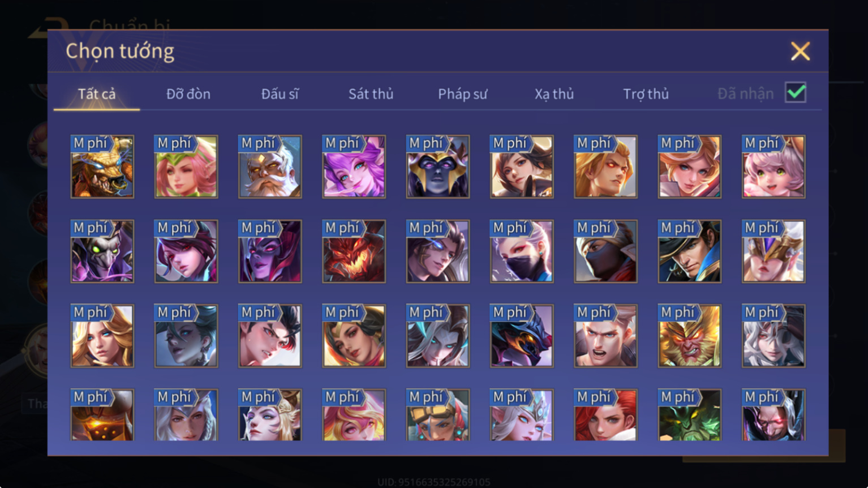Open the Xạ thủ tab
Image resolution: width=868 pixels, height=488 pixels.
click(x=554, y=94)
